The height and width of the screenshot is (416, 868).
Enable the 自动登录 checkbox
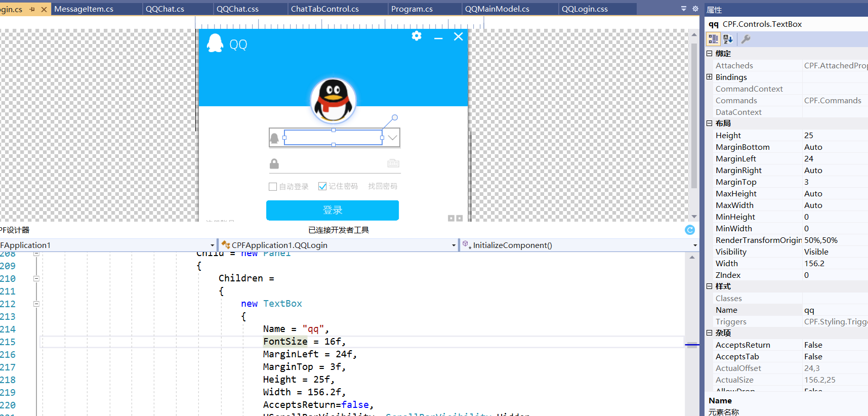[273, 187]
